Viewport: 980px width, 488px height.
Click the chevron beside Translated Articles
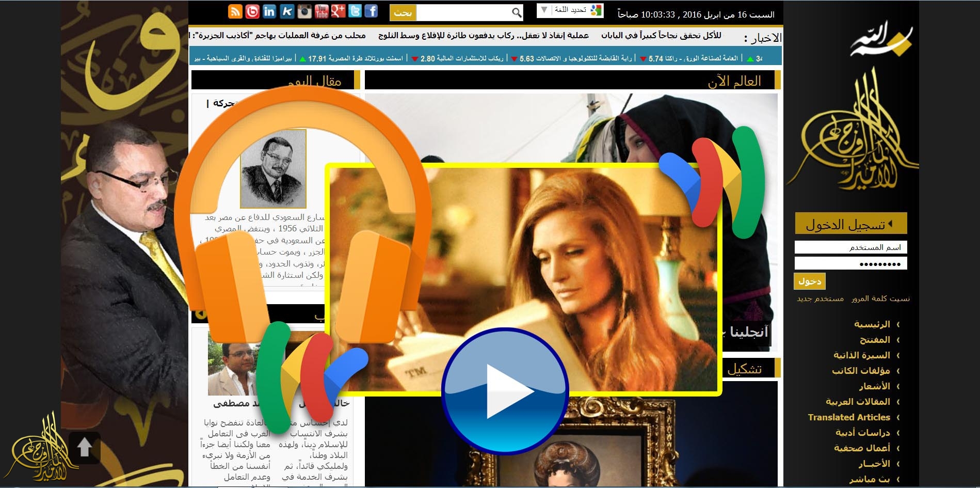click(898, 417)
